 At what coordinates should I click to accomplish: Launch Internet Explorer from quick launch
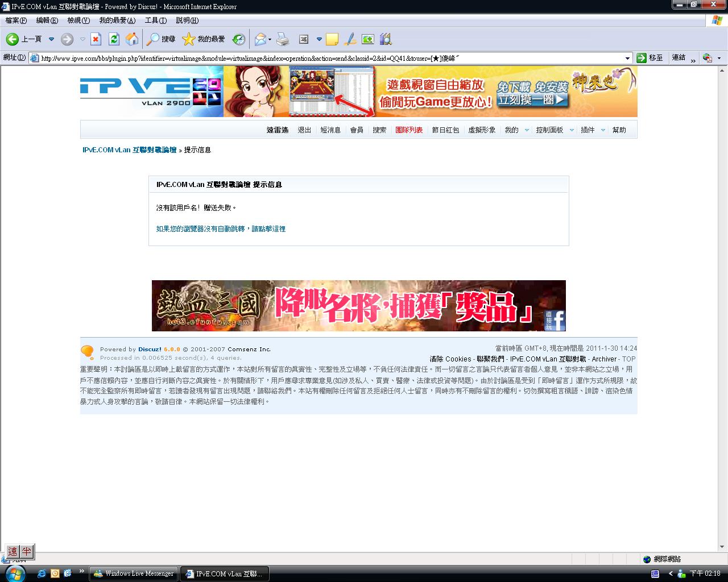point(42,573)
